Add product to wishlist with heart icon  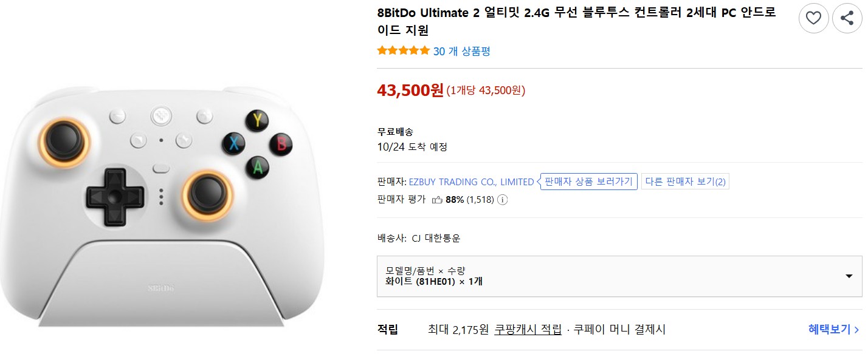click(813, 18)
